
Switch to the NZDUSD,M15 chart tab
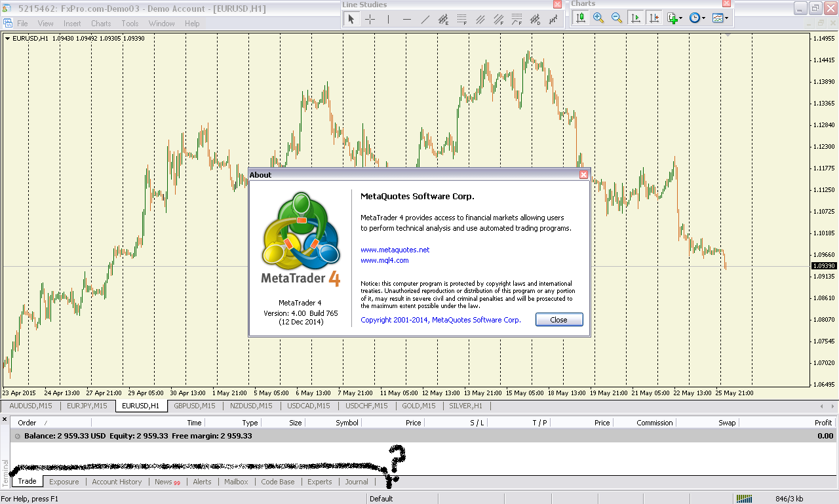[251, 406]
